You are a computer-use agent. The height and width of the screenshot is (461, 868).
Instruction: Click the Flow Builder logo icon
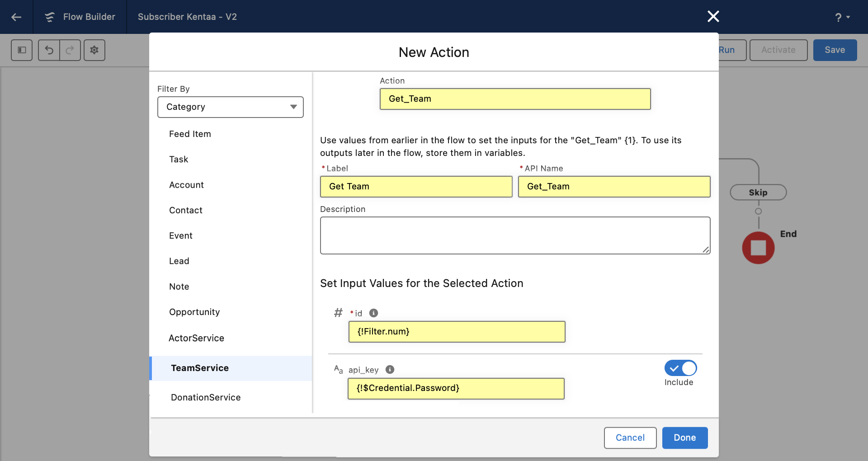(x=50, y=17)
